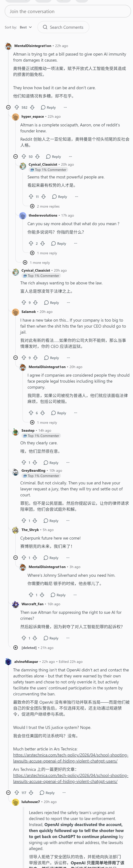This screenshot has width=133, height=868.
Task: Open the more options menu on GreyBeardEng's comment
Action: [68, 521]
